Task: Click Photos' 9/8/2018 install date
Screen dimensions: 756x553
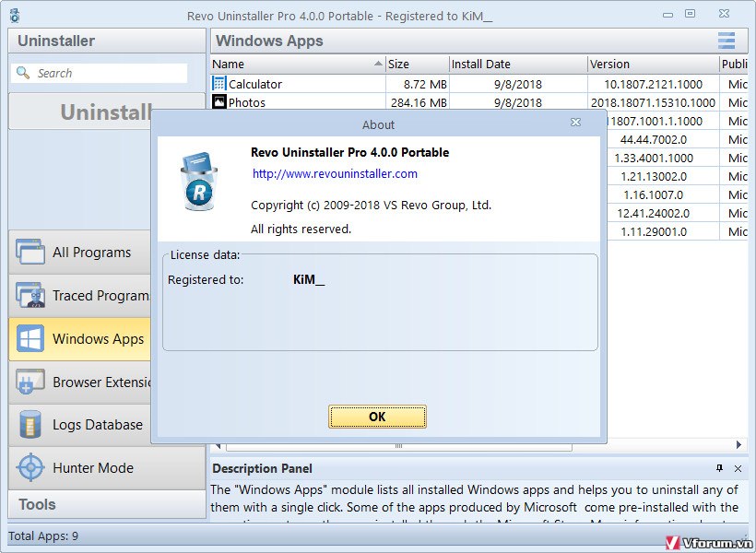Action: click(518, 102)
